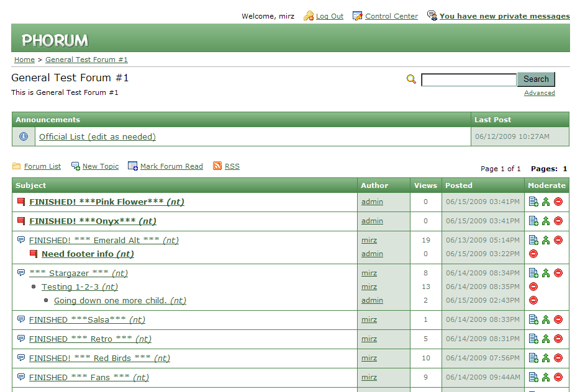Click the move icon for Red Birds topic
The height and width of the screenshot is (392, 580).
coord(533,358)
